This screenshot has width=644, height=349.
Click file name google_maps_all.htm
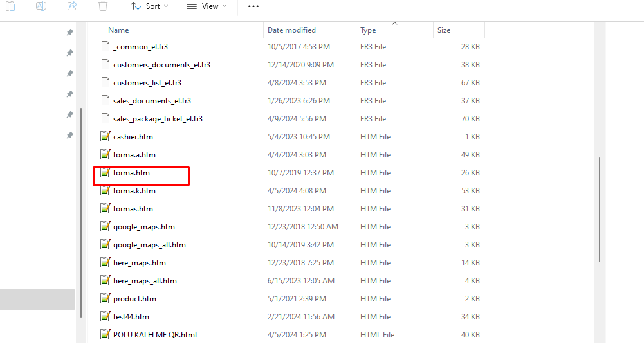[149, 245]
